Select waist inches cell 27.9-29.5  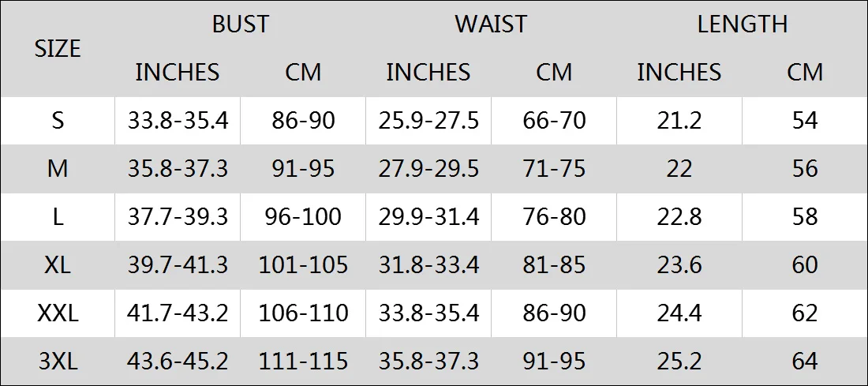pyautogui.click(x=428, y=169)
